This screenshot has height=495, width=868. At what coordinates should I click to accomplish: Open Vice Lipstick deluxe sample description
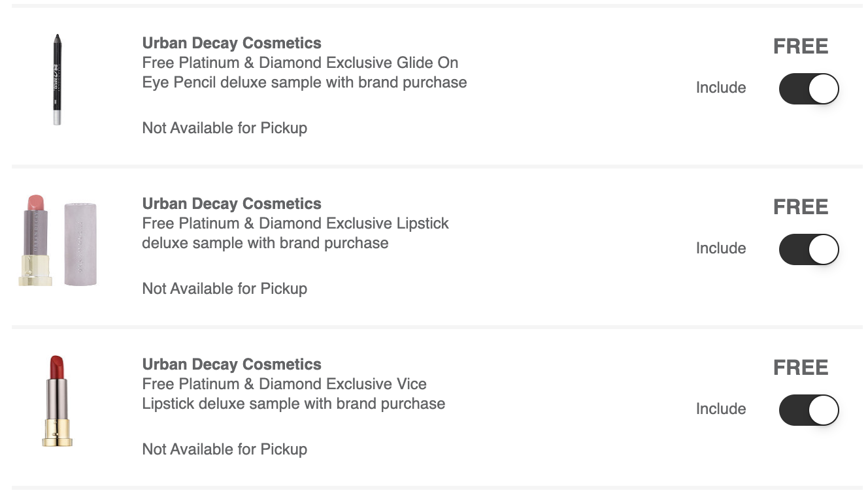click(293, 394)
